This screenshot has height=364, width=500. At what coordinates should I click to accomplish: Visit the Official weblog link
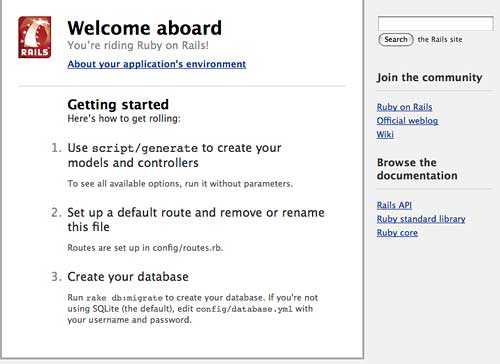407,121
